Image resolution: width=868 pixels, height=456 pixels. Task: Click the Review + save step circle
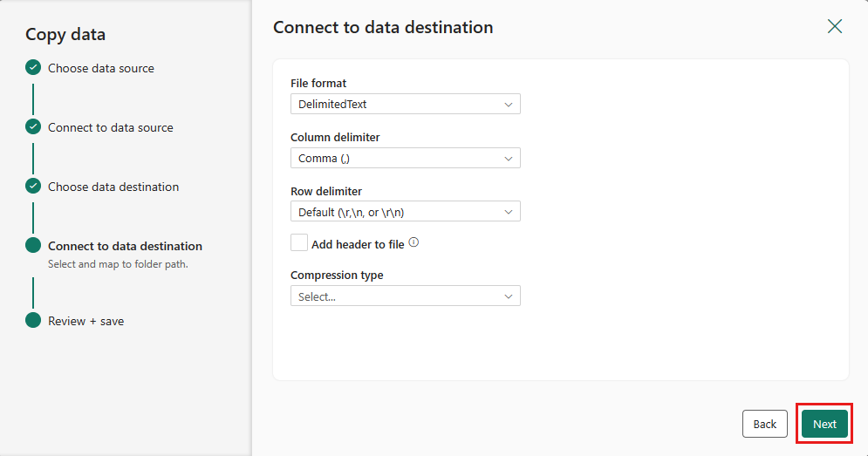pos(33,321)
